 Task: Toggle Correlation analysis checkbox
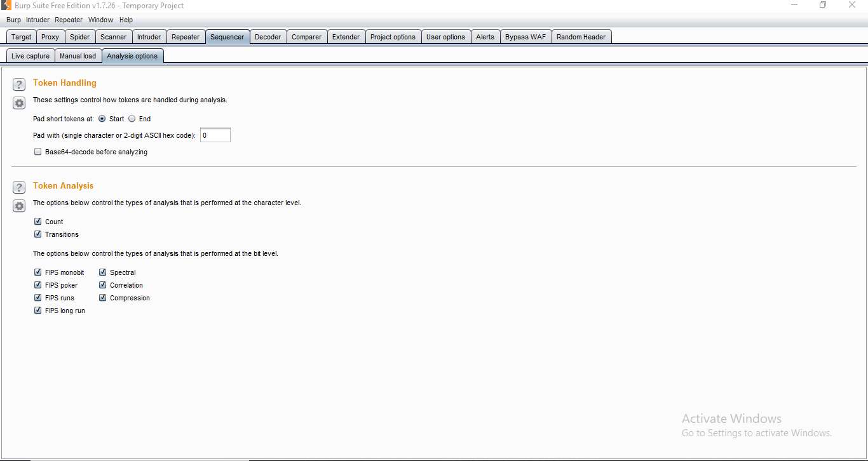point(103,285)
